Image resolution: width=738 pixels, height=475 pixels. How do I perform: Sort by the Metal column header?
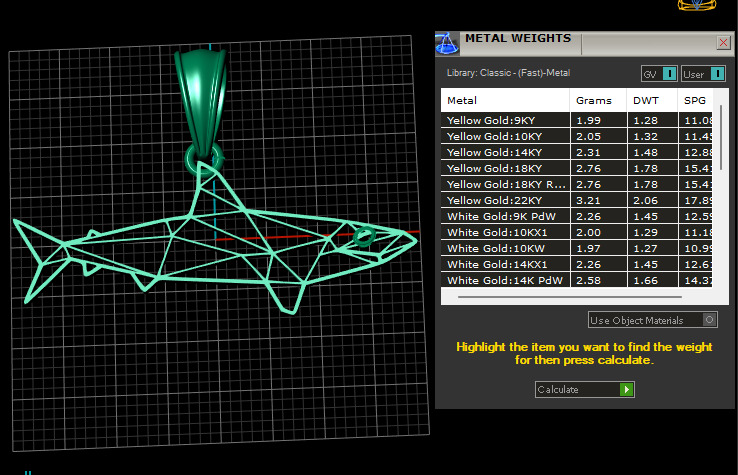click(x=505, y=100)
